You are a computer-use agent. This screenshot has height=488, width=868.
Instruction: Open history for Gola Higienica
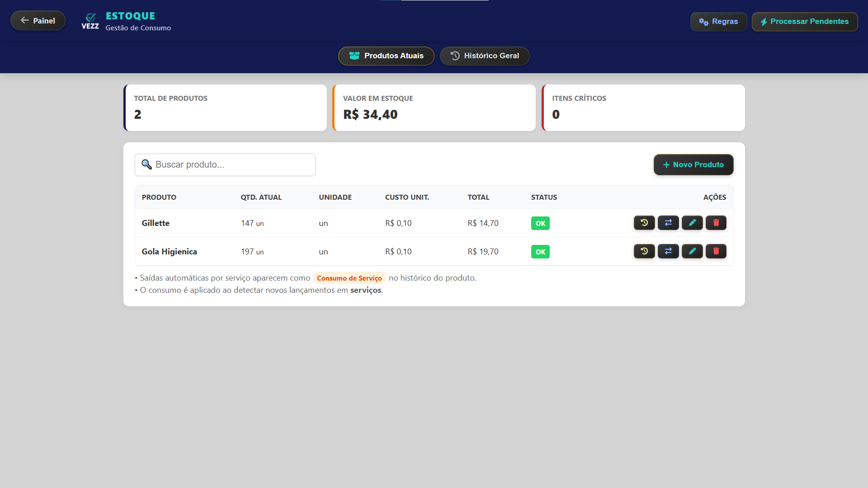[644, 251]
